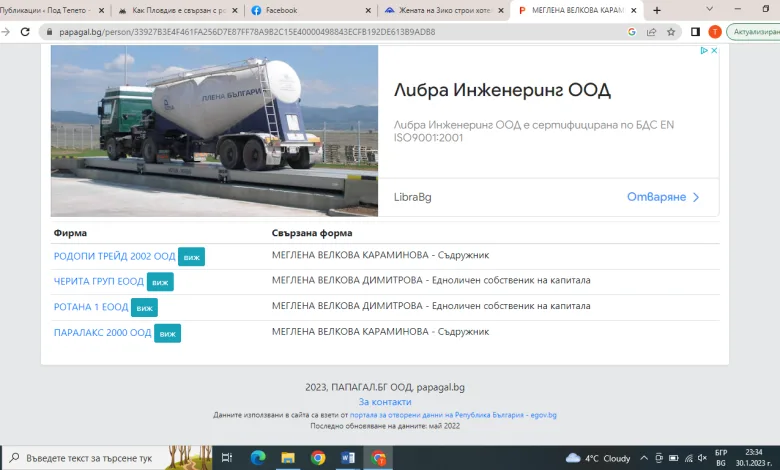Select the МЕГЛЕНА ВЕЛКОВА КАРАМ tab

(577, 10)
